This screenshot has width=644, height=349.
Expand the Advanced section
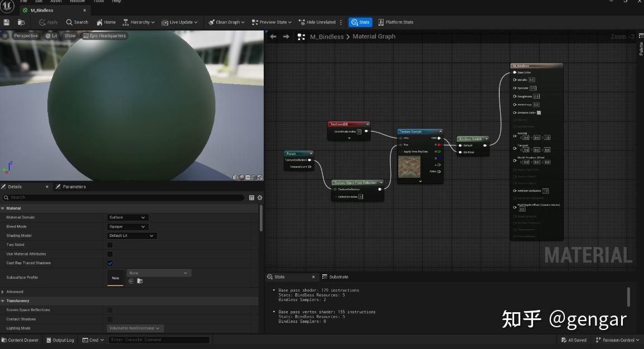click(3, 292)
